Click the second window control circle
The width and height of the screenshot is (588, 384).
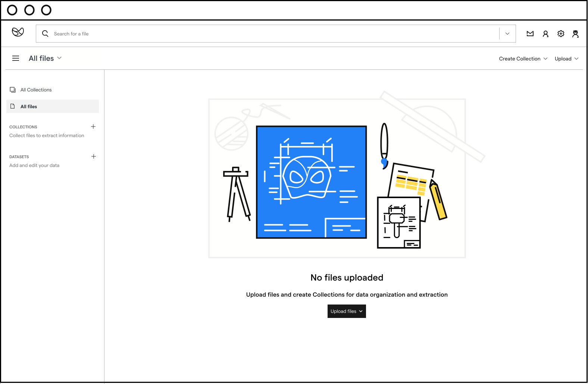[29, 10]
